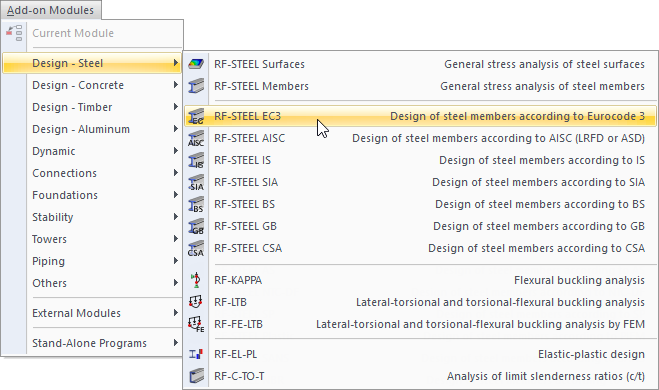Open the Dynamic menu item
659x390 pixels.
point(92,151)
